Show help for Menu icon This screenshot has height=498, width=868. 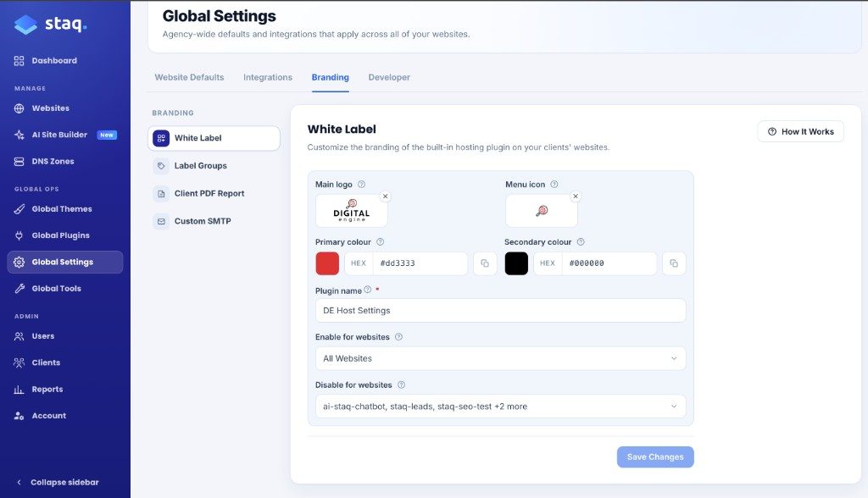[554, 185]
